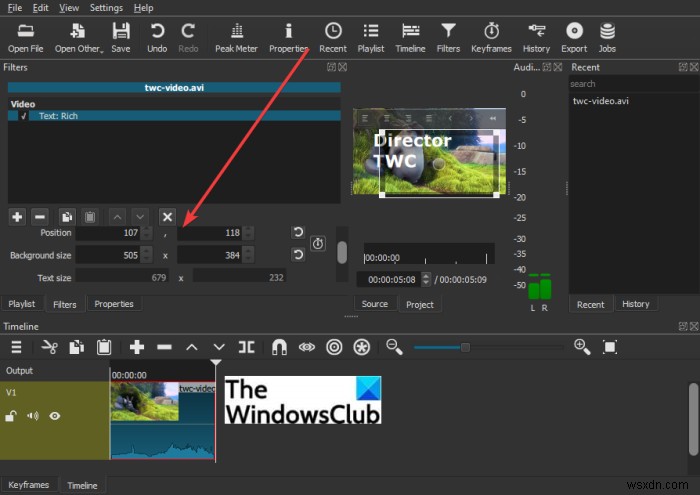Move the filter up
Image resolution: width=700 pixels, height=495 pixels.
click(117, 217)
